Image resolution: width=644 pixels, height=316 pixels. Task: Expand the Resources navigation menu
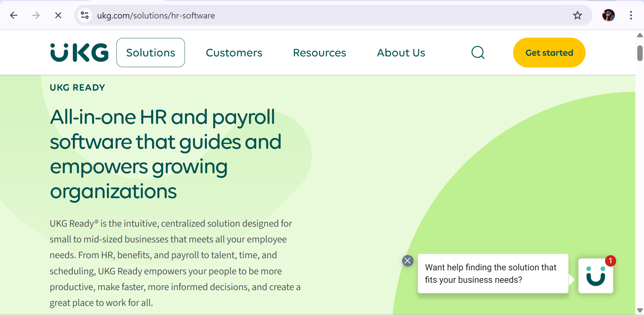(319, 53)
